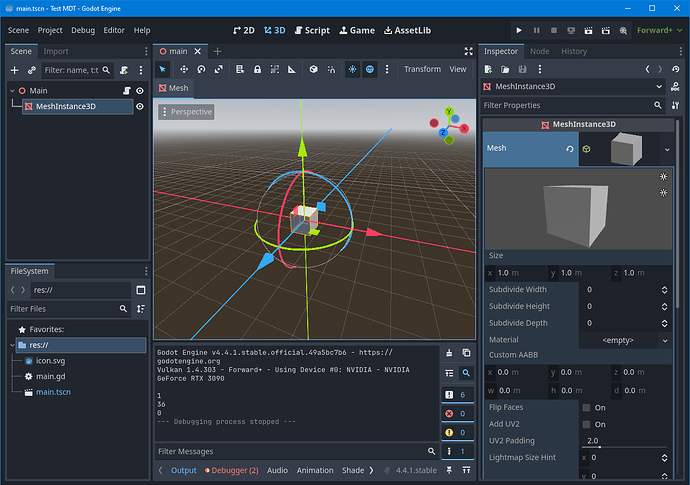The width and height of the screenshot is (690, 485).
Task: Instantiate child scene link icon
Action: (32, 70)
